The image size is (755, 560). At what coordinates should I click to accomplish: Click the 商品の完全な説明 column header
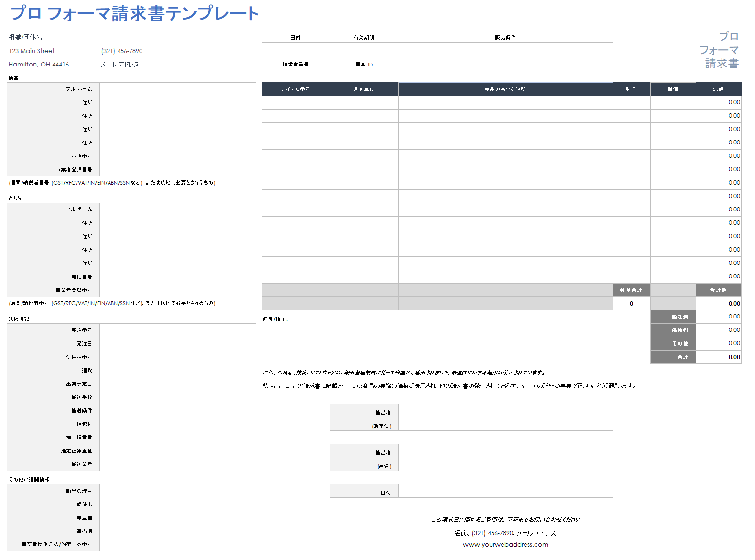tap(505, 89)
